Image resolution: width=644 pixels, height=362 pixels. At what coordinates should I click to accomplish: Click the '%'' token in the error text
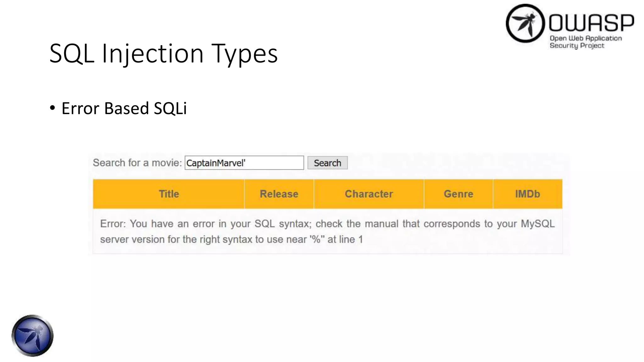click(317, 239)
